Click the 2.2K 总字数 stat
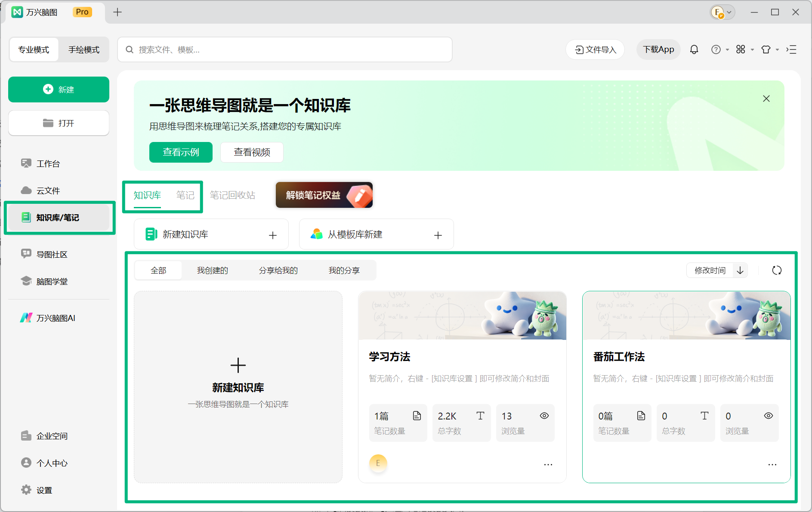 coord(462,423)
